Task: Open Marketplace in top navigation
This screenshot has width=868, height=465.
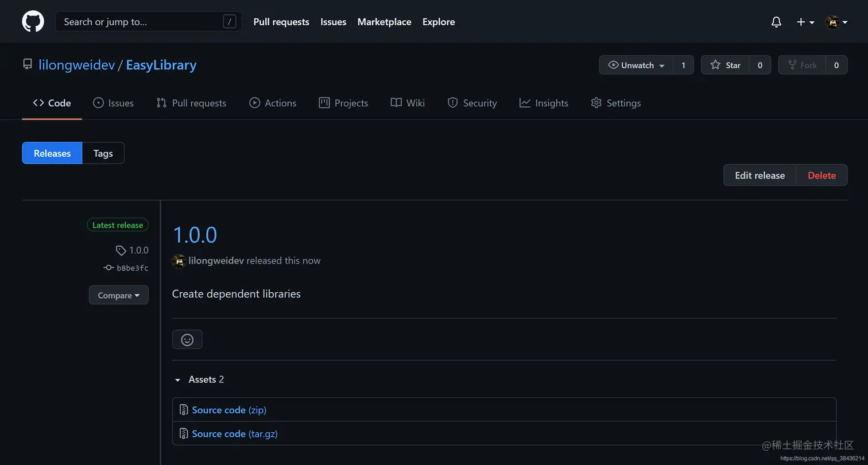Action: (384, 22)
